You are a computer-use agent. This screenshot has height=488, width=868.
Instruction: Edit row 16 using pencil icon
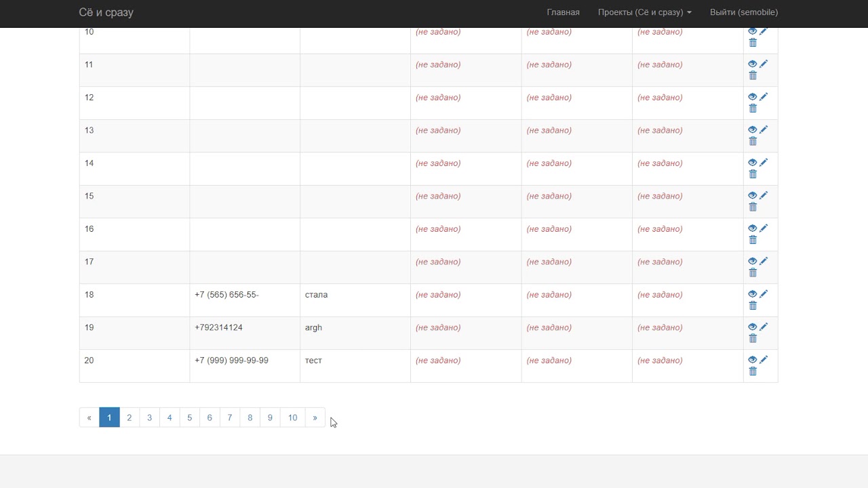pos(764,228)
